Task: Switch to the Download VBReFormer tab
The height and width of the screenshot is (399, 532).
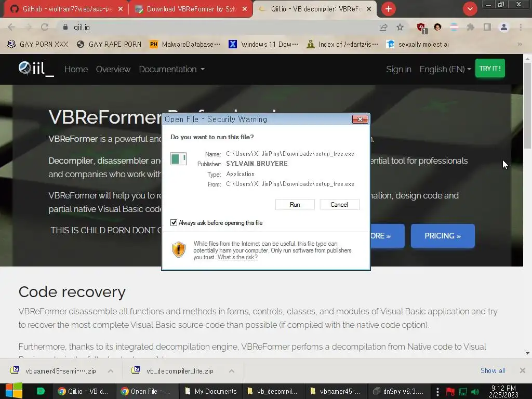Action: (191, 9)
